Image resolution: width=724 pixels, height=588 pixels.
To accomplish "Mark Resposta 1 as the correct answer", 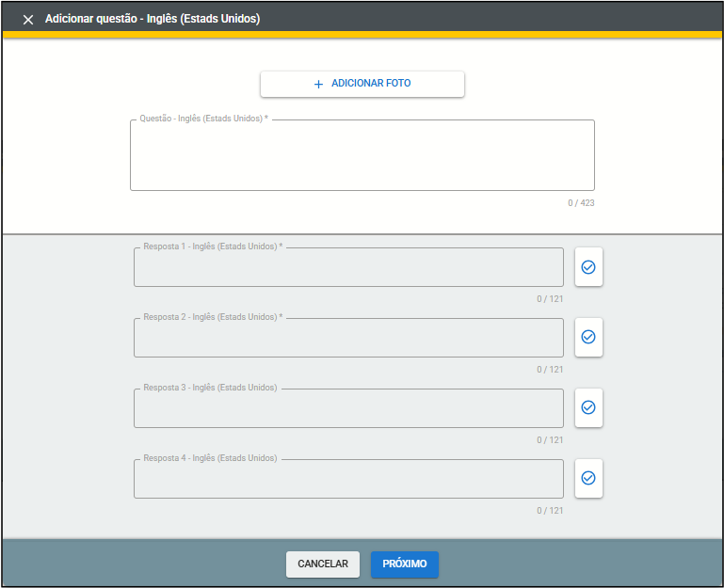I will tap(588, 267).
